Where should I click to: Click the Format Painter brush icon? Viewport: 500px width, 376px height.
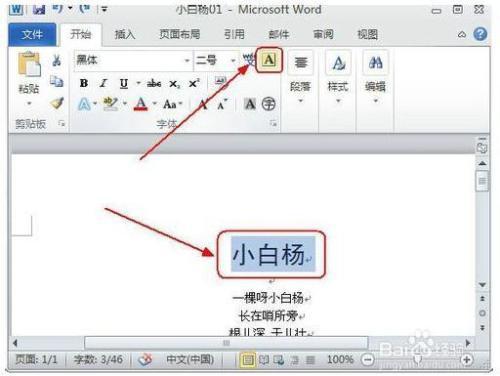57,103
